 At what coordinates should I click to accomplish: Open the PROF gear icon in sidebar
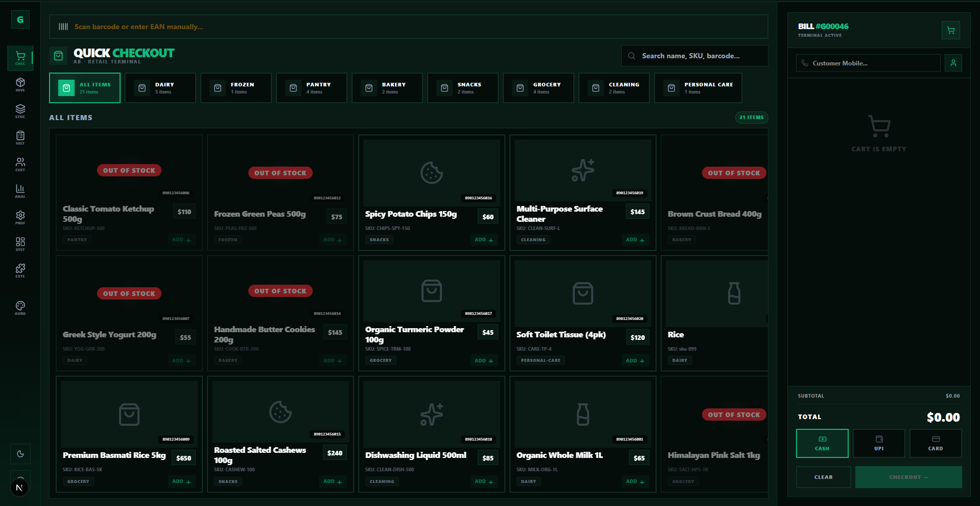20,217
